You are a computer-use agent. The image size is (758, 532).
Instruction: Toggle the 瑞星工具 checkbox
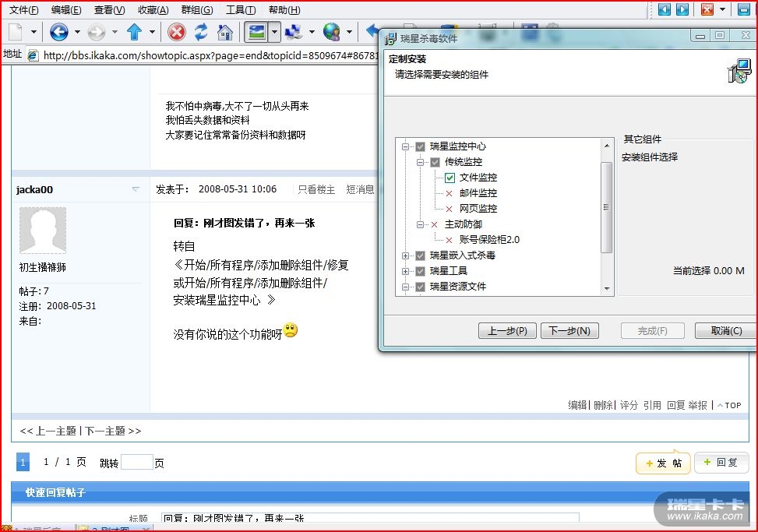[420, 271]
